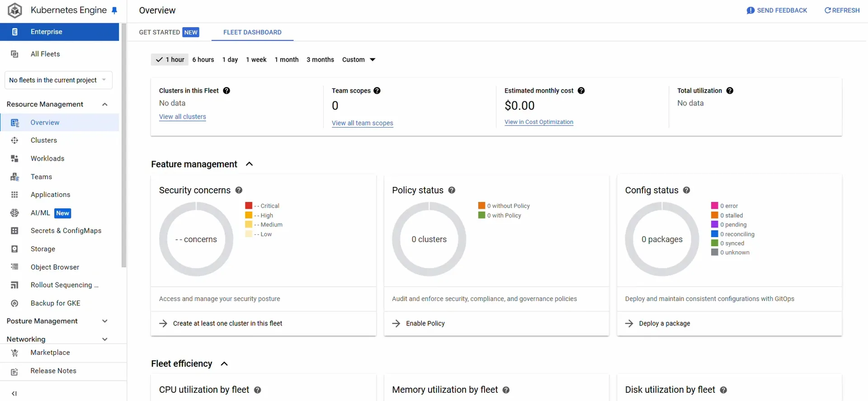Click the All Fleets icon

point(14,54)
